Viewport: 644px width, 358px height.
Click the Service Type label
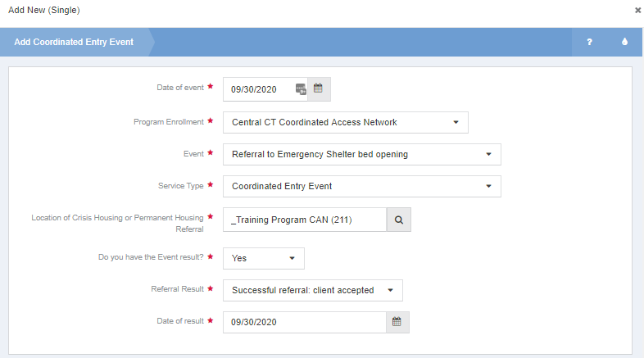click(179, 186)
